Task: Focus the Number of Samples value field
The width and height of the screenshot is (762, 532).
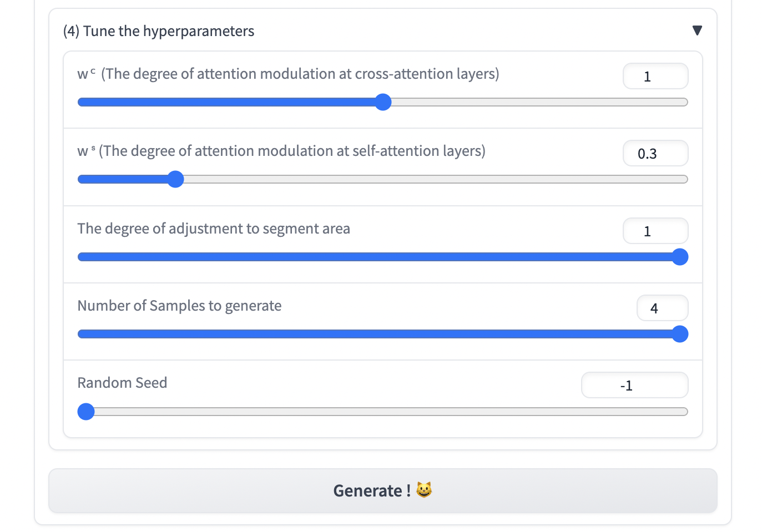Action: (662, 308)
